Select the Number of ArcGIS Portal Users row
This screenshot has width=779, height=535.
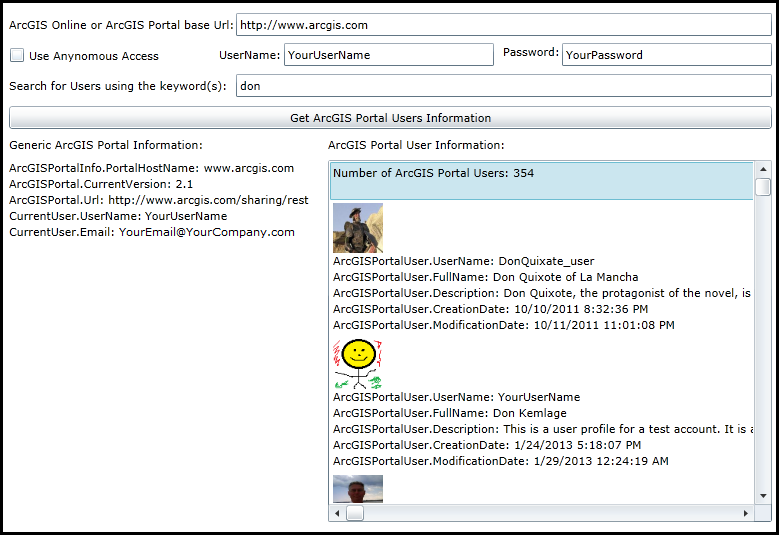pyautogui.click(x=542, y=181)
